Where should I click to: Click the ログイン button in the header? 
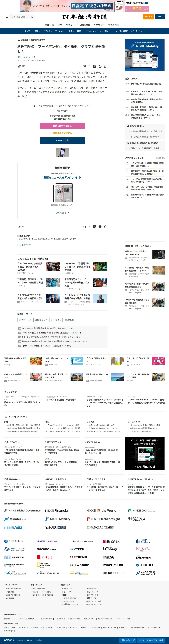click(x=160, y=17)
